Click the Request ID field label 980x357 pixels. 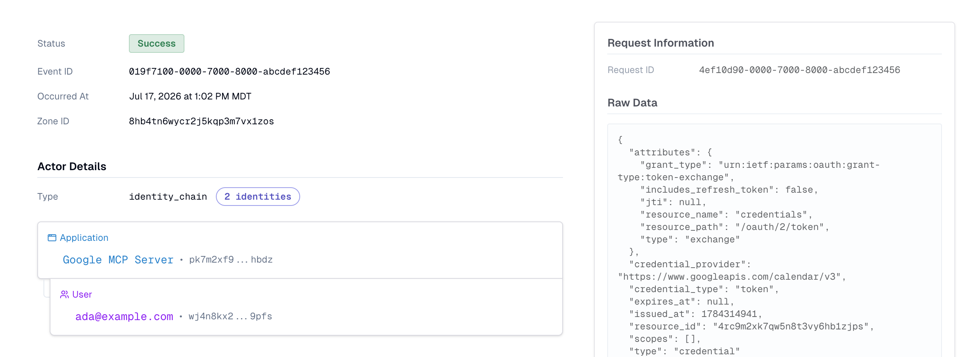(631, 70)
